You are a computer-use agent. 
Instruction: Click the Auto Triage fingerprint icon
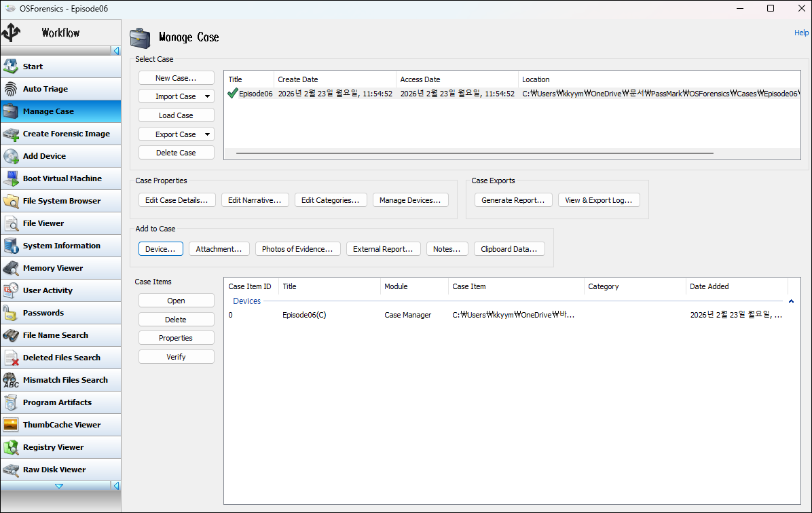click(x=10, y=89)
